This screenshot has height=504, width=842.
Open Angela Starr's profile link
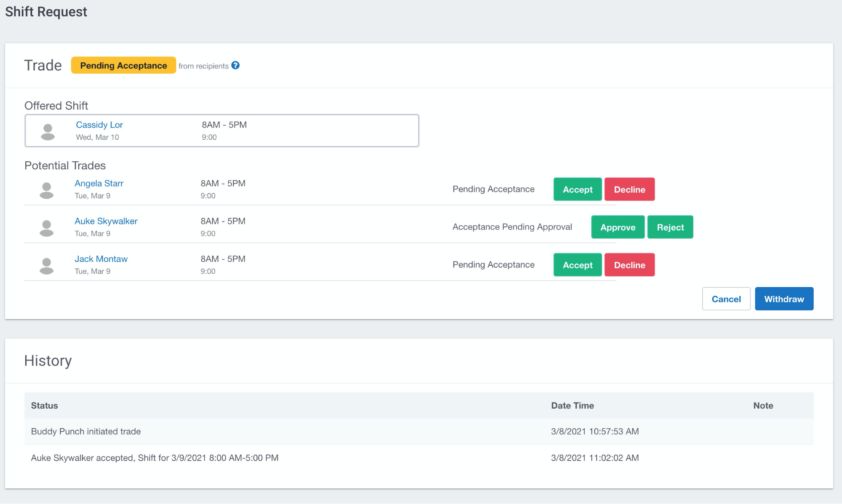pos(99,183)
